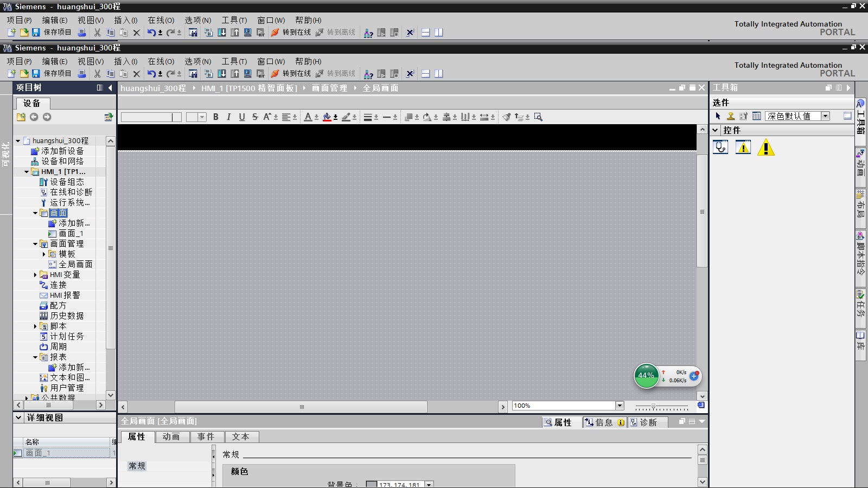Switch to the 信息 inspector tab

pos(604,422)
